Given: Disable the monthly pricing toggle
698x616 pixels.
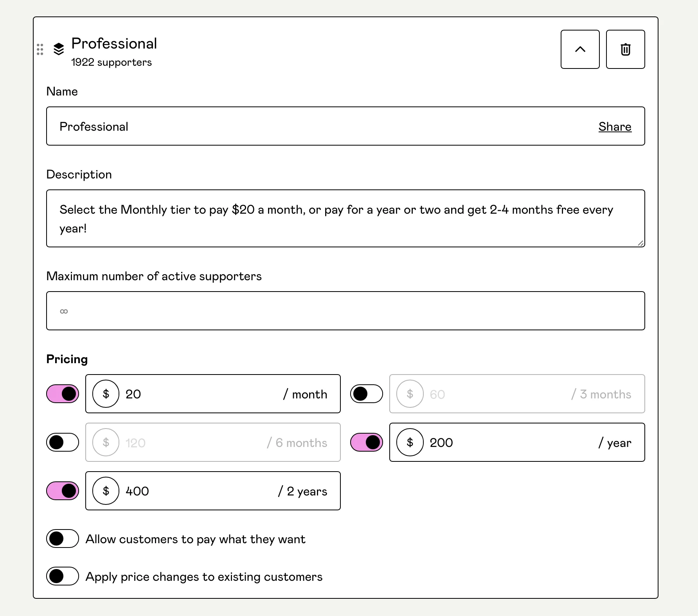Looking at the screenshot, I should (x=63, y=394).
